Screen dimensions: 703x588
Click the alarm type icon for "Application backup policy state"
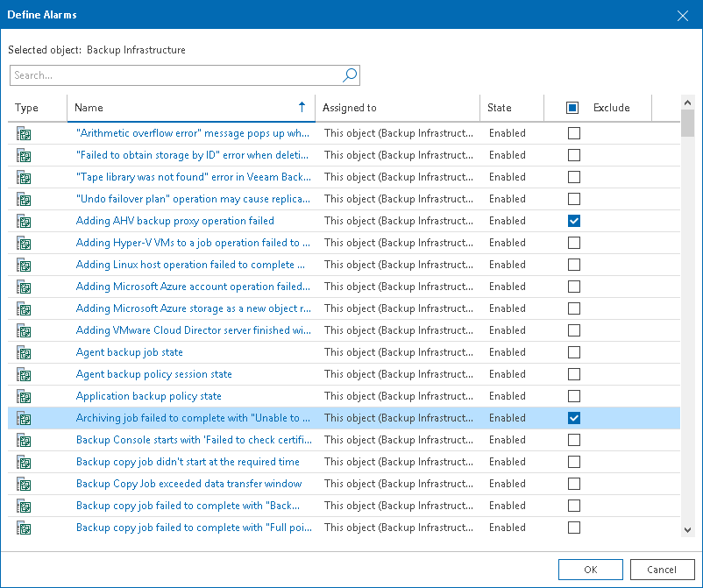pyautogui.click(x=24, y=396)
